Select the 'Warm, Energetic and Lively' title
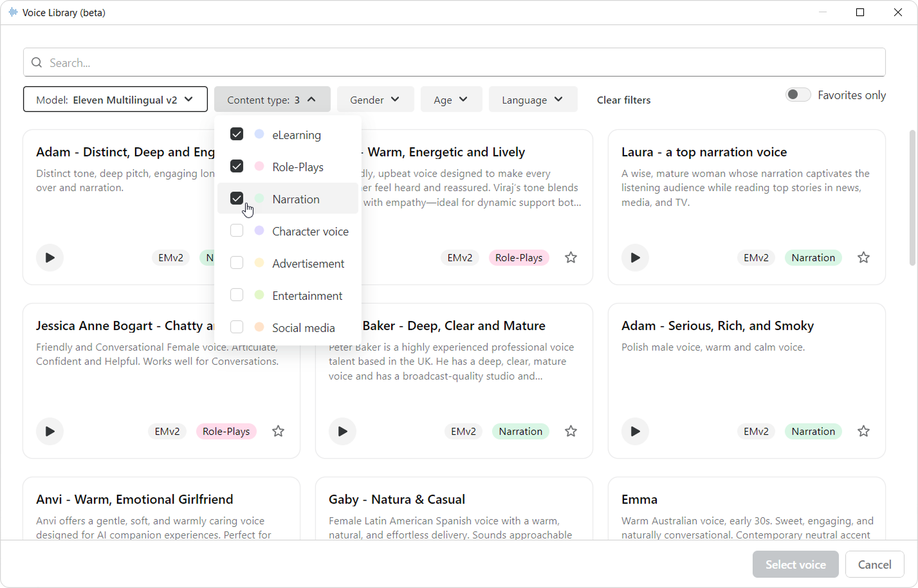Viewport: 918px width, 588px height. click(446, 152)
